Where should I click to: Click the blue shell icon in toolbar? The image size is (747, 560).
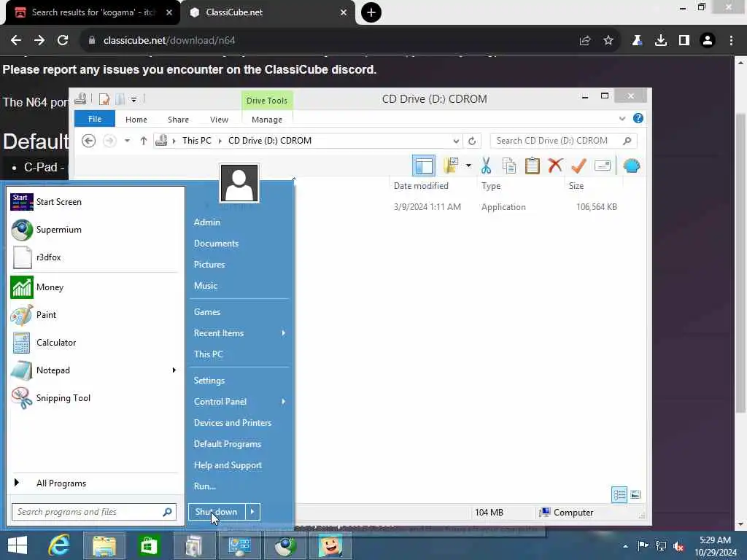[x=632, y=166]
